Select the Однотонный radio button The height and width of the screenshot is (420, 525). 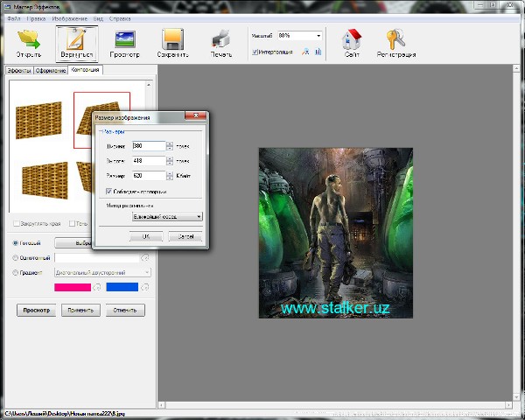coord(16,257)
